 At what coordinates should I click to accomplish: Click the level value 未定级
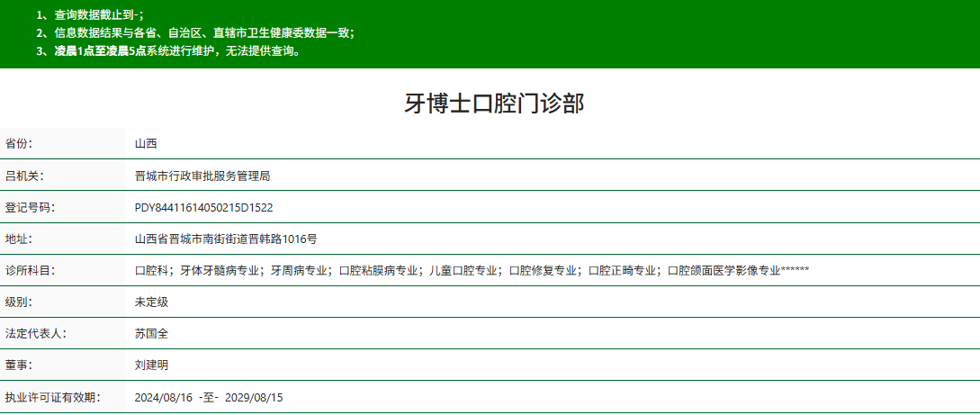tap(151, 302)
